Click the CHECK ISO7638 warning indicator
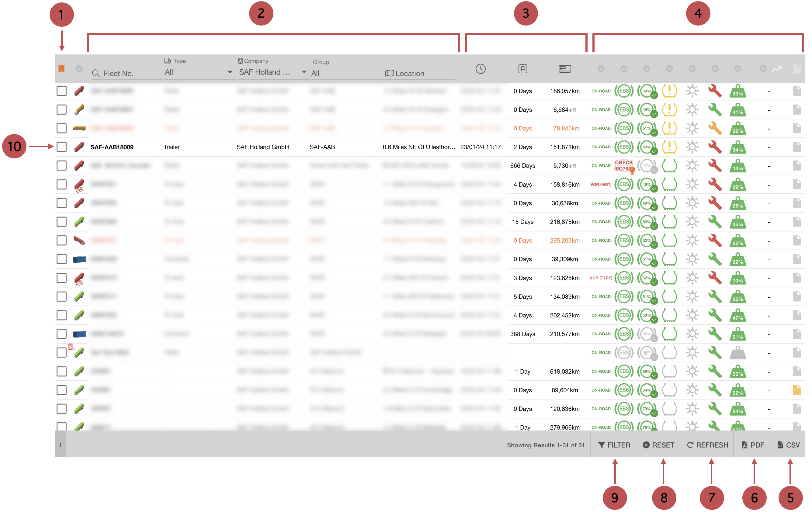This screenshot has width=812, height=512. 624,165
